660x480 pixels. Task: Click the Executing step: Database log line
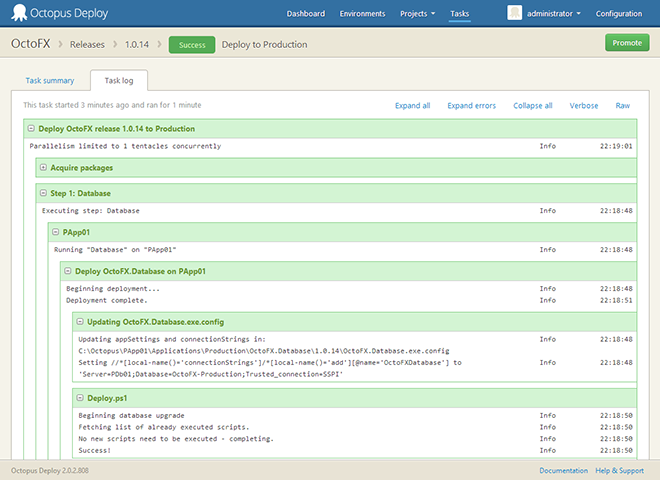click(x=90, y=211)
